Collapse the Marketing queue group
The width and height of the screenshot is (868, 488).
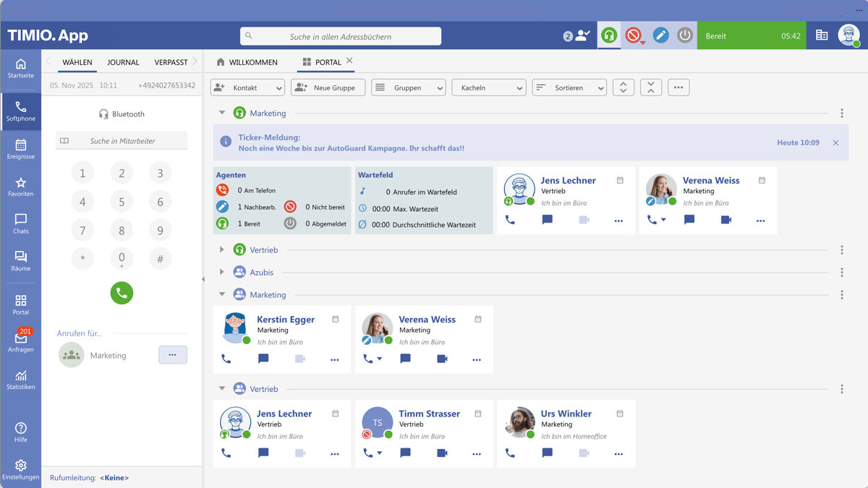click(x=221, y=113)
